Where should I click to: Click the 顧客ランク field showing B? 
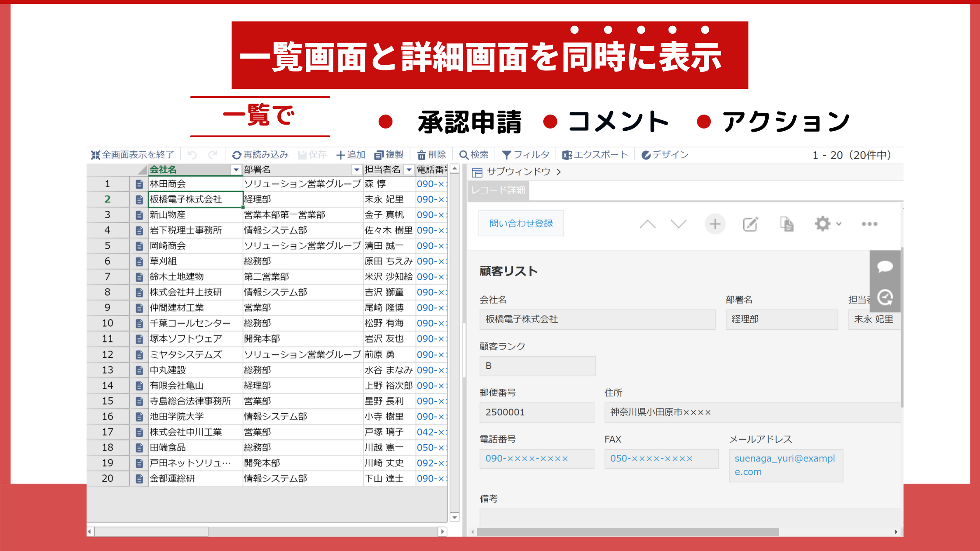click(538, 366)
